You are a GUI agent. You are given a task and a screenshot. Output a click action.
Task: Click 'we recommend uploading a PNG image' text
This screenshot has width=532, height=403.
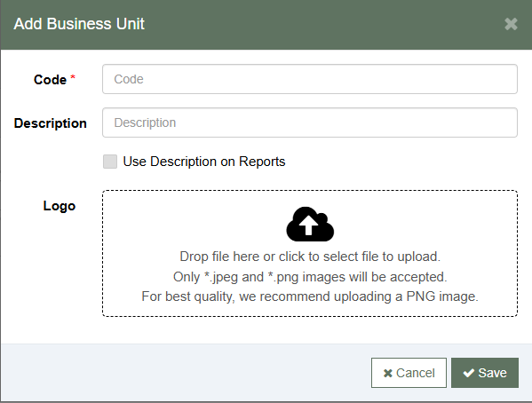pos(359,296)
